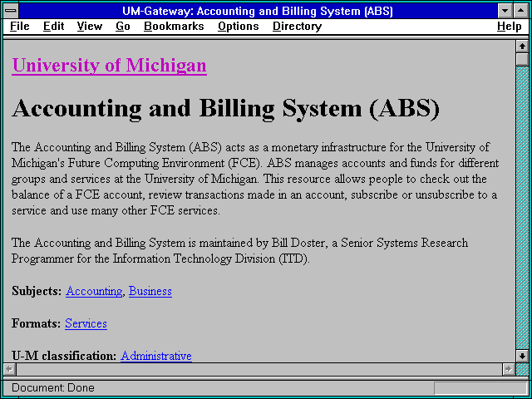
Task: Click the 'Subjects:' label
Action: (37, 291)
